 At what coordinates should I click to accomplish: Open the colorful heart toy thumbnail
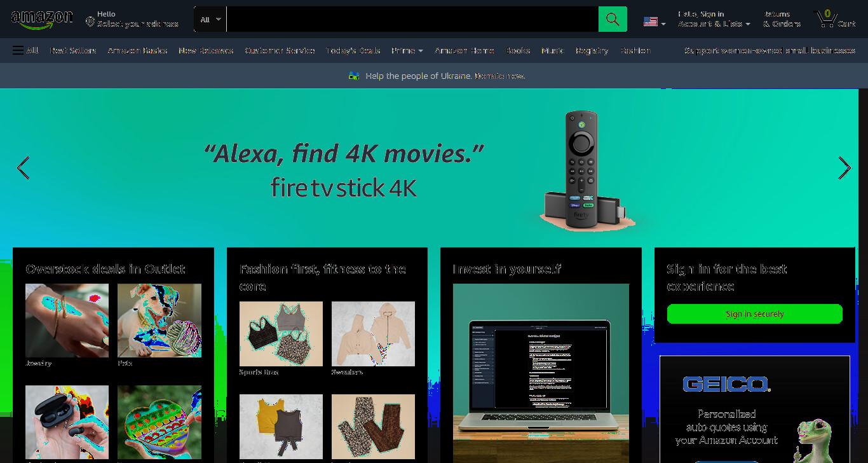(159, 422)
